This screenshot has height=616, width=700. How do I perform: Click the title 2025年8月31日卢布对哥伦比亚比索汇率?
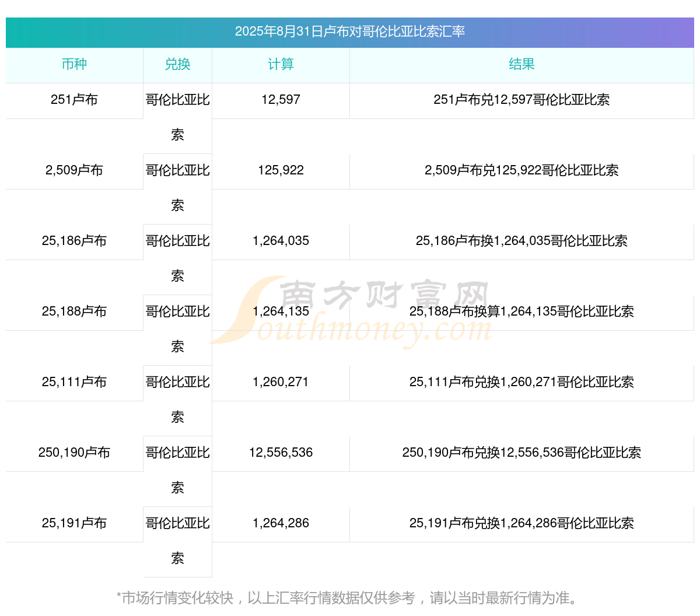tap(350, 32)
